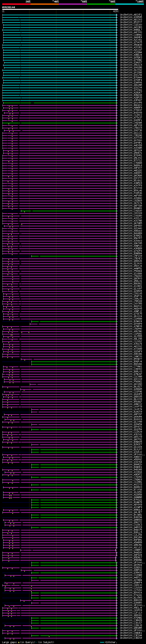This screenshot has height=644, width=146.
Task: Select UniRef100_Q061B6 label
Action: point(131,67)
